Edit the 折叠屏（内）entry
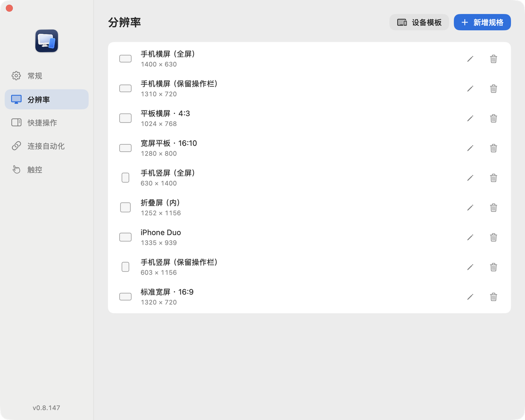525x420 pixels. click(x=470, y=208)
